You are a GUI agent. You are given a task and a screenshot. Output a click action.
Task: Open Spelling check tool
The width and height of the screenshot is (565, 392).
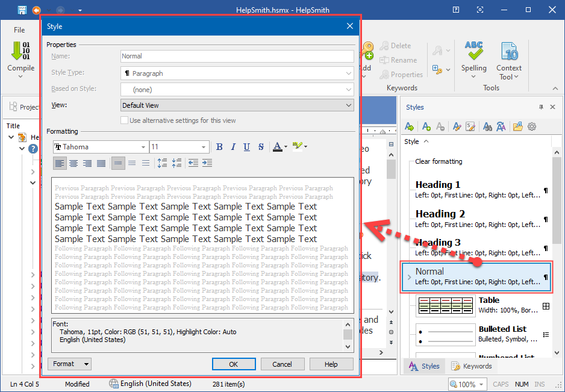[x=474, y=60]
